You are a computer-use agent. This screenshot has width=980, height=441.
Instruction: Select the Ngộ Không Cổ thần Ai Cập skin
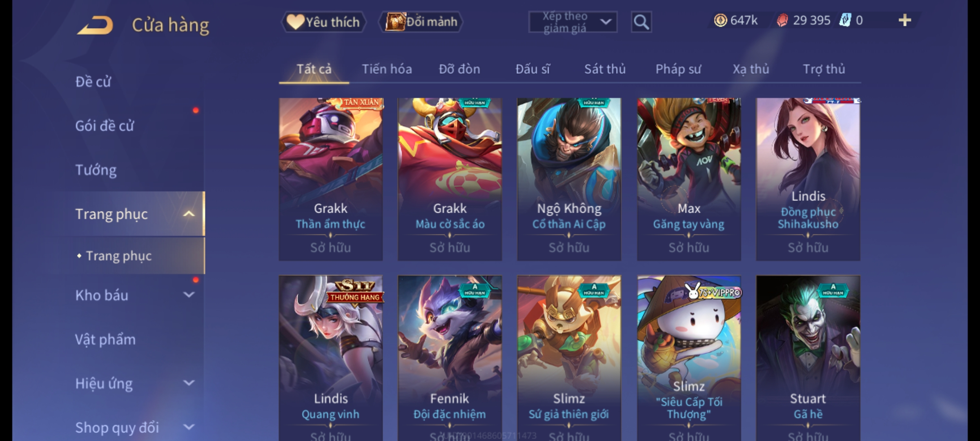click(569, 179)
